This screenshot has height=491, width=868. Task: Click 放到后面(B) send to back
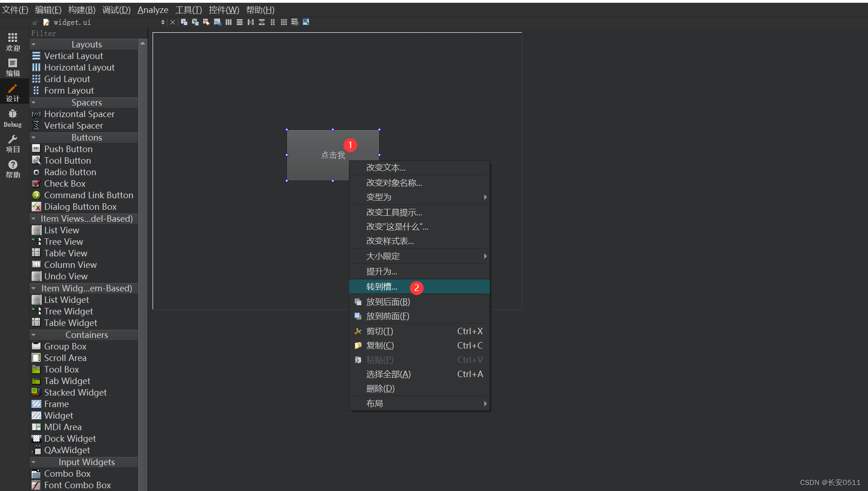419,302
